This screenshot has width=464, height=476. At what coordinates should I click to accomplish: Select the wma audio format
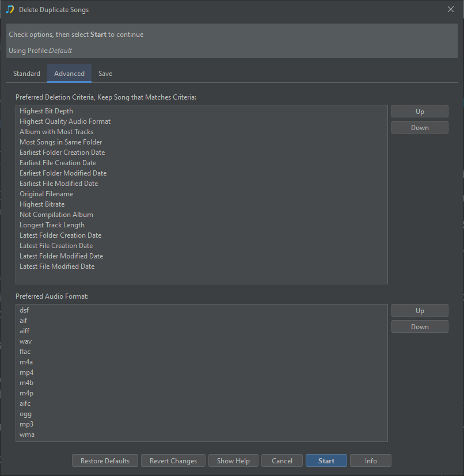(201, 435)
